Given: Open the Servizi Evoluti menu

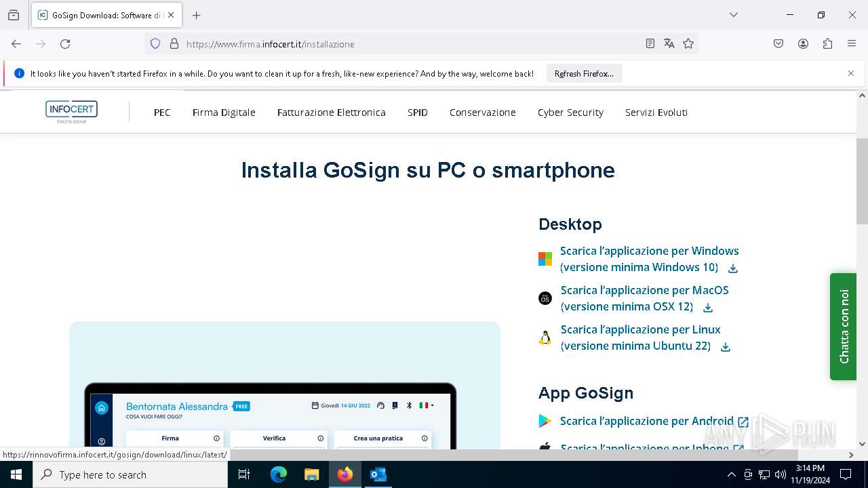Looking at the screenshot, I should [x=656, y=113].
